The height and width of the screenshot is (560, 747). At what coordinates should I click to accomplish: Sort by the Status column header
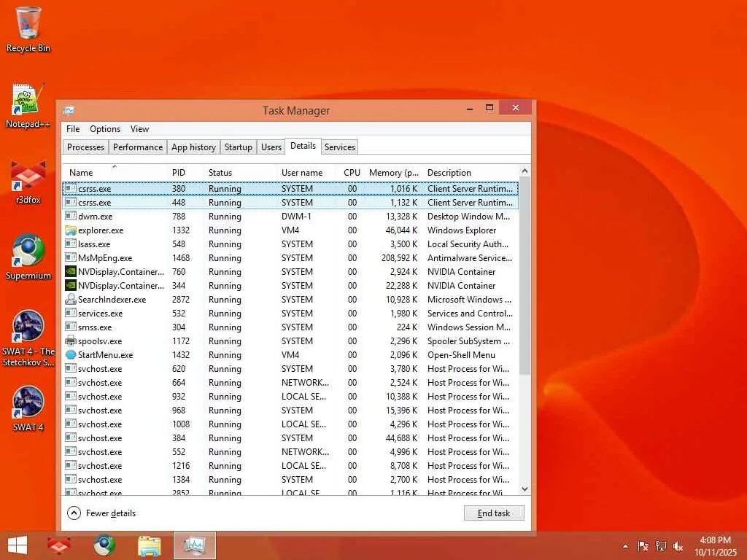(239, 172)
